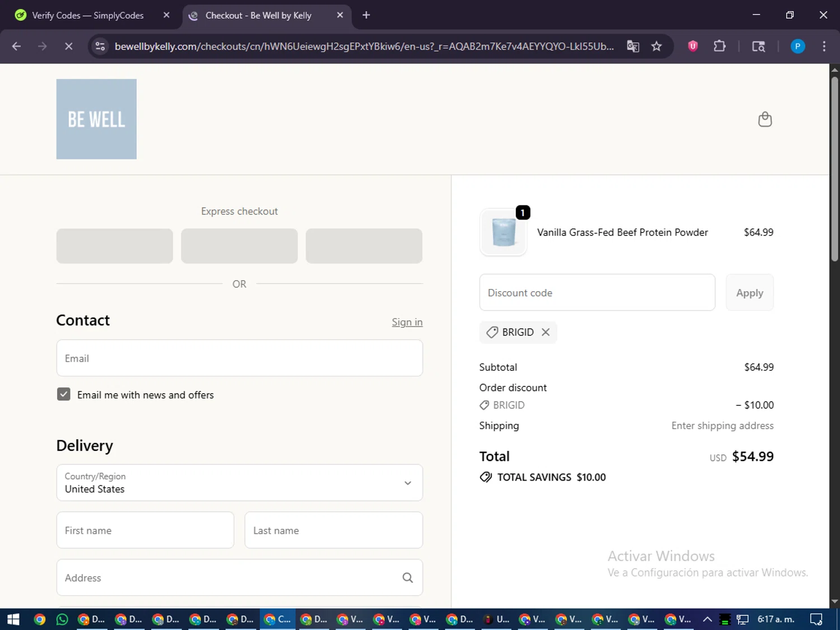This screenshot has height=630, width=840.
Task: Click the Subtotal label
Action: [x=498, y=367]
